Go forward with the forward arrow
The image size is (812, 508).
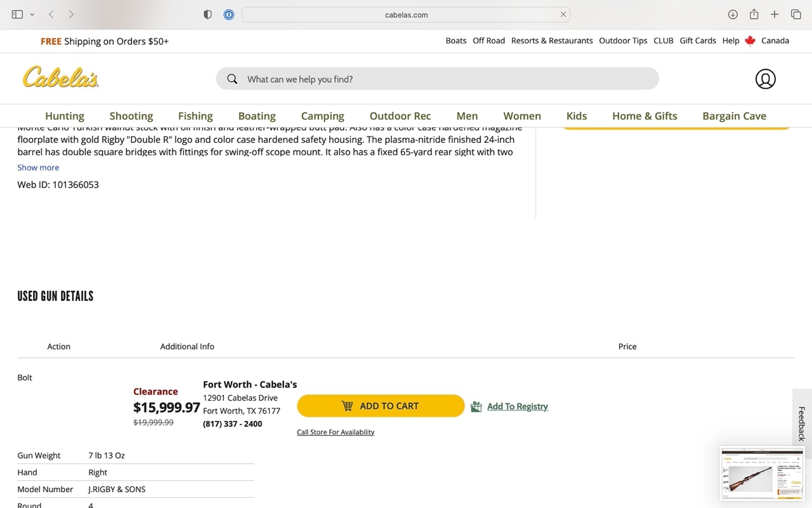(71, 14)
